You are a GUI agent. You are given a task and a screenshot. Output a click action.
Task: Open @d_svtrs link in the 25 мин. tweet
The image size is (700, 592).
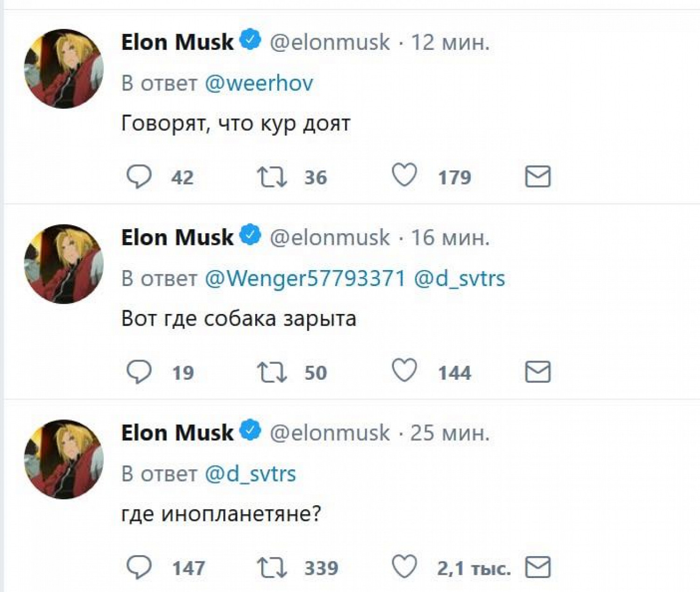click(x=251, y=474)
